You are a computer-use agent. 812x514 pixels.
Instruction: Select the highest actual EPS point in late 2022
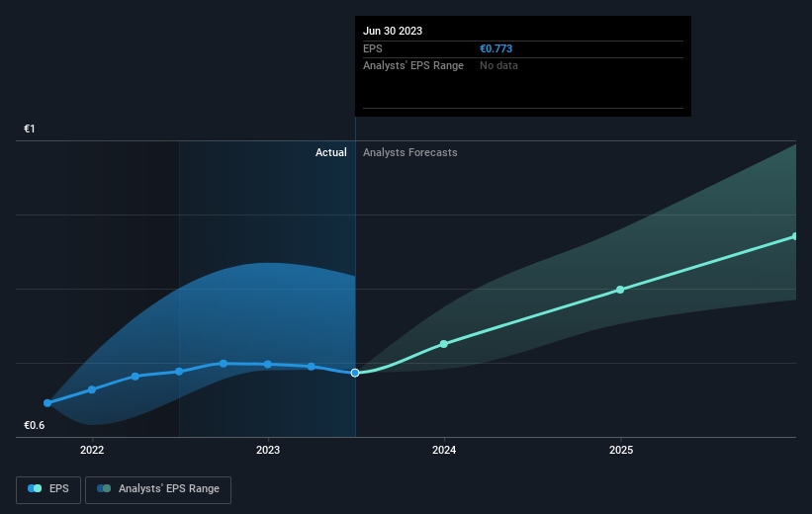224,364
